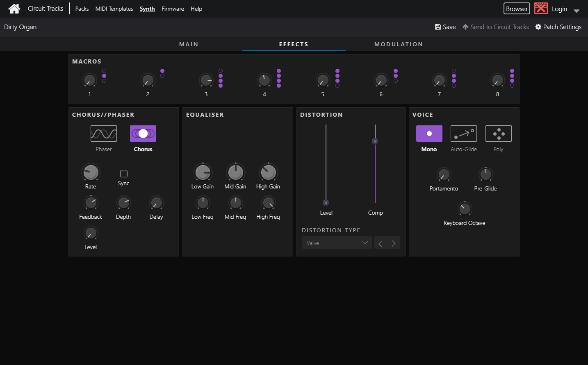Enable the chorus Sync checkbox
This screenshot has width=588, height=365.
(123, 173)
